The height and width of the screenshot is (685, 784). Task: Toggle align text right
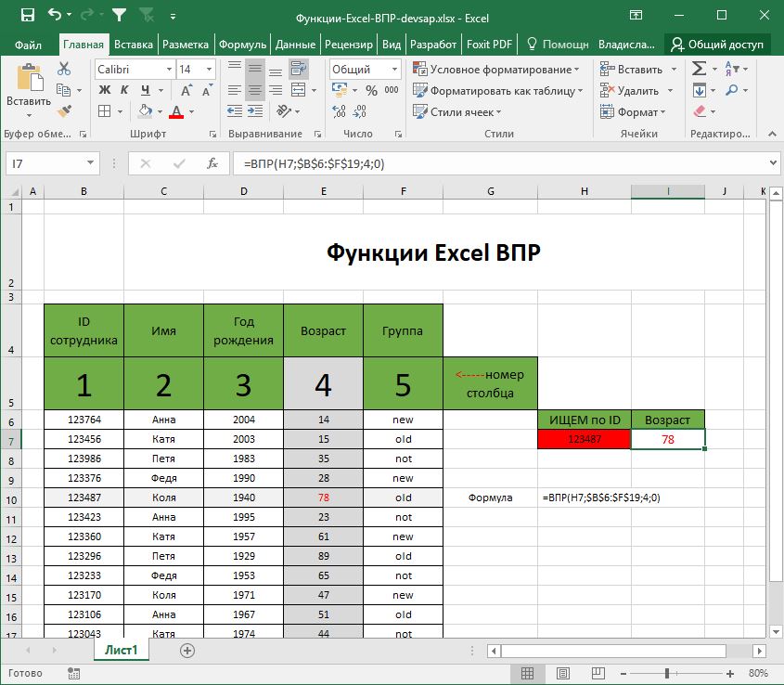tap(276, 91)
